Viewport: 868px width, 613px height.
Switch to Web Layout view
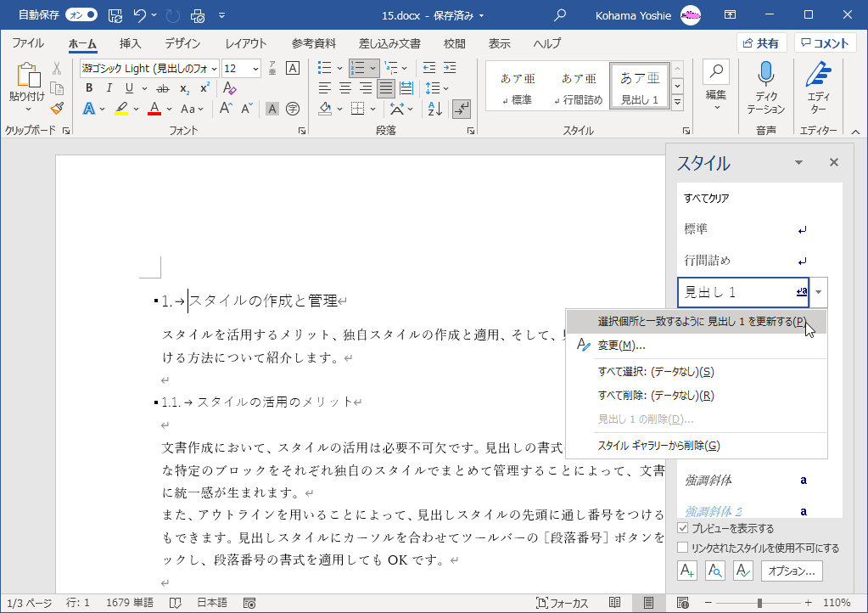point(682,603)
